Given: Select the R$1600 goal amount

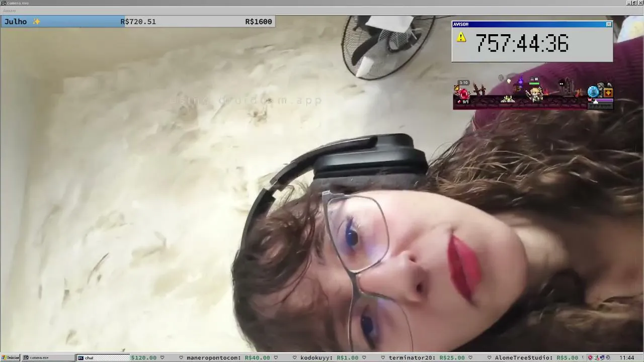Looking at the screenshot, I should pyautogui.click(x=259, y=22).
